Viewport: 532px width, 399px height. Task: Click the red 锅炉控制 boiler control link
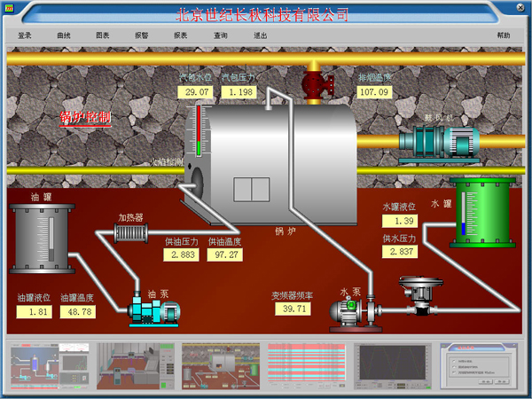coord(85,116)
